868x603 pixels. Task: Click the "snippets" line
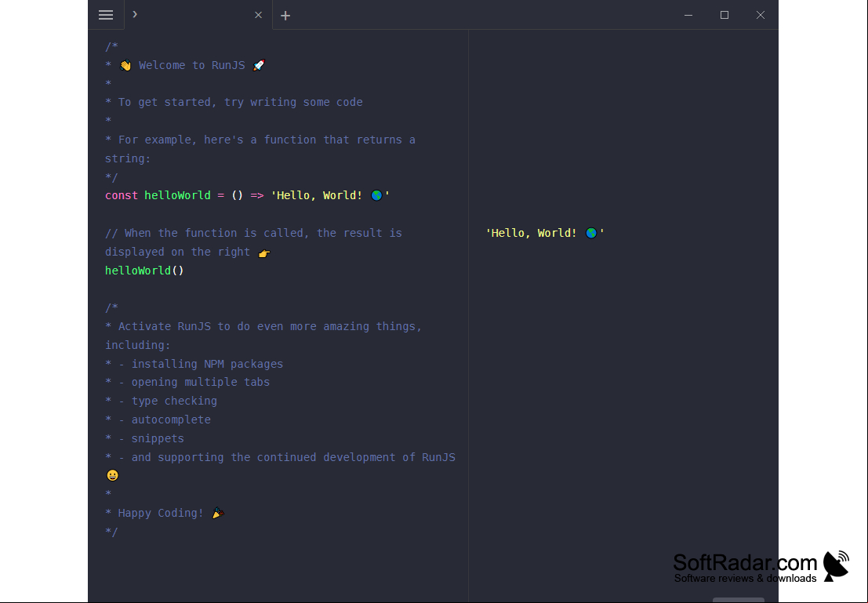[144, 439]
